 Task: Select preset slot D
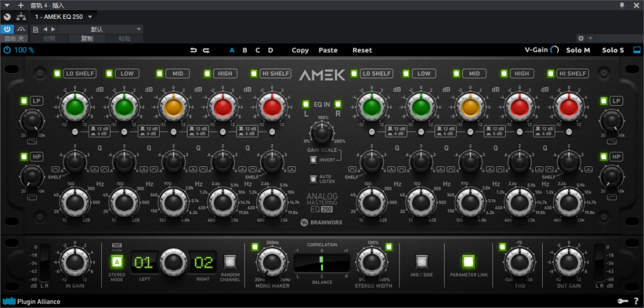click(270, 50)
